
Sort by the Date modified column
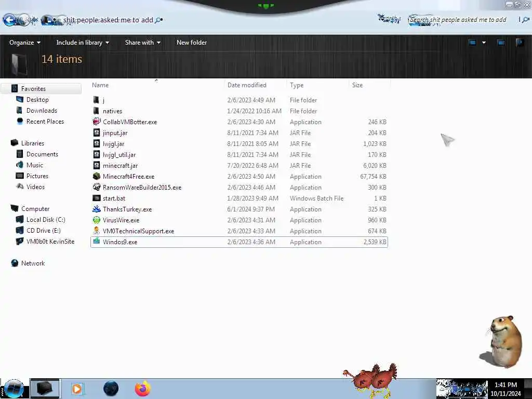point(247,85)
